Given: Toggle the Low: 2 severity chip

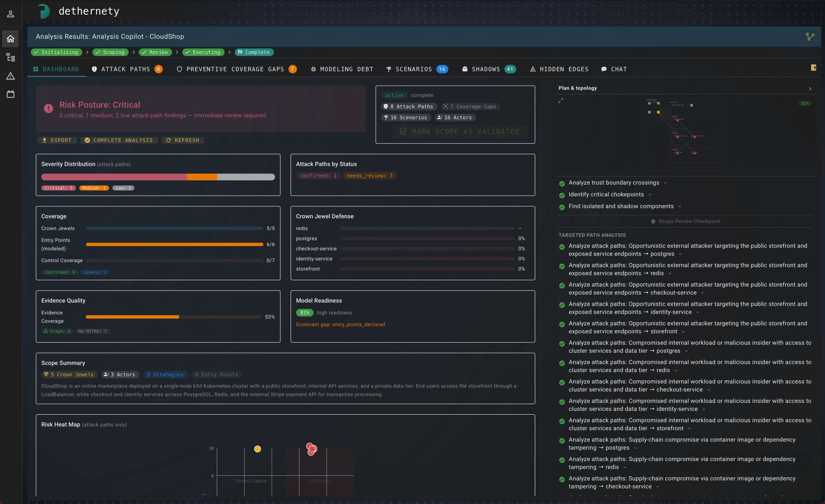Looking at the screenshot, I should [123, 188].
